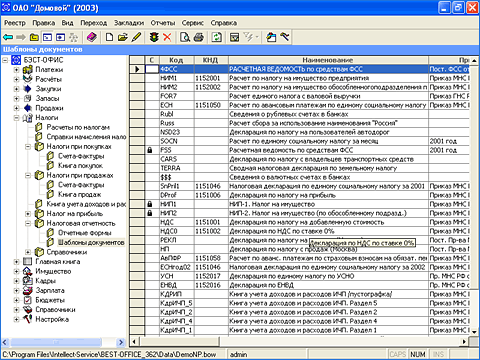The height and width of the screenshot is (360, 480).
Task: Click the table vertical scrollbar down arrow
Action: pos(474,332)
